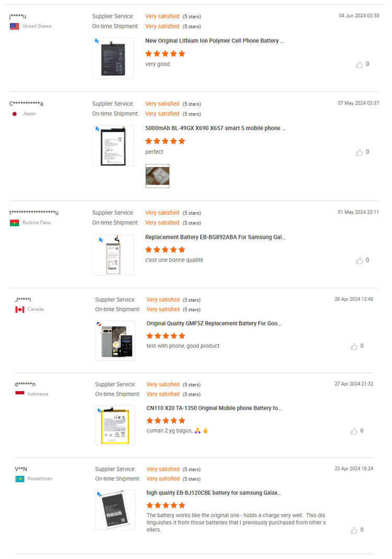Click the yellow CN110 battery thumbnail
Viewport: 392px width, 559px height.
click(115, 425)
